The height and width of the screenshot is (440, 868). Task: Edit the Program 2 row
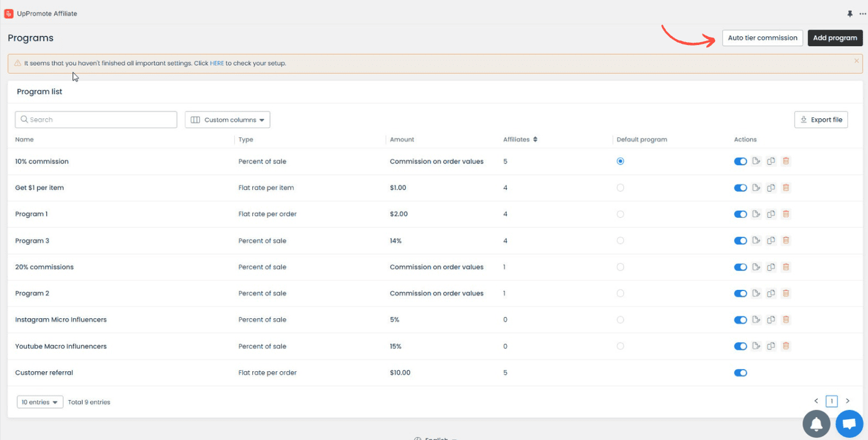pyautogui.click(x=757, y=293)
